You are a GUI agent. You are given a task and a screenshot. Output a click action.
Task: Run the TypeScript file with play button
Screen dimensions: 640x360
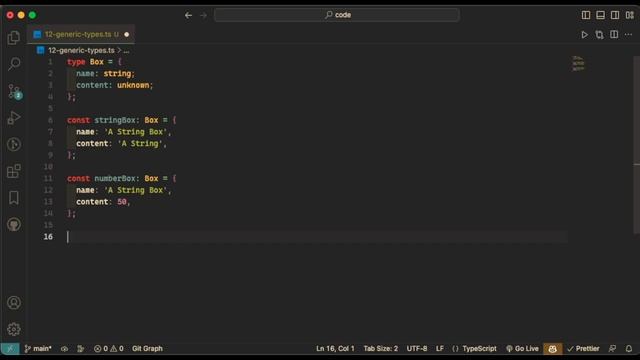pos(584,35)
